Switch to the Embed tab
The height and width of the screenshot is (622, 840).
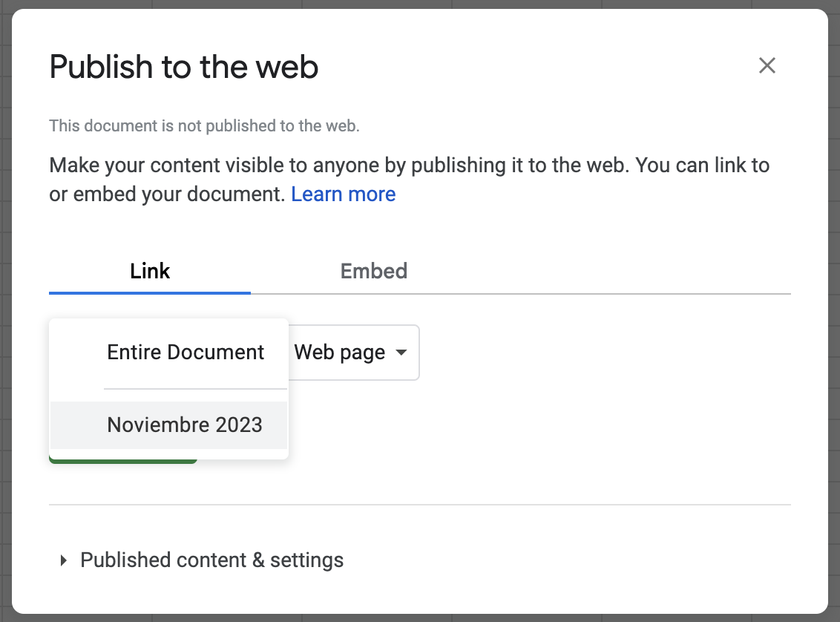pos(373,271)
